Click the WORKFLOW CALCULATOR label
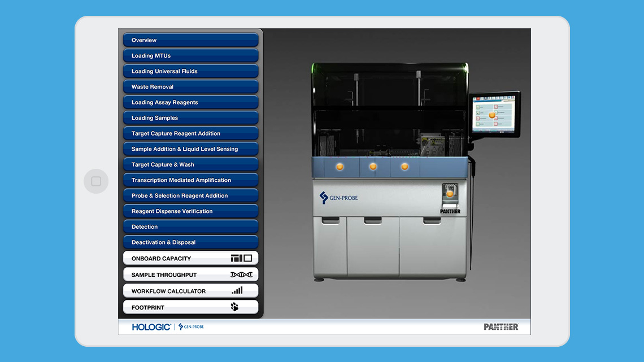Image resolution: width=644 pixels, height=362 pixels. (x=168, y=291)
